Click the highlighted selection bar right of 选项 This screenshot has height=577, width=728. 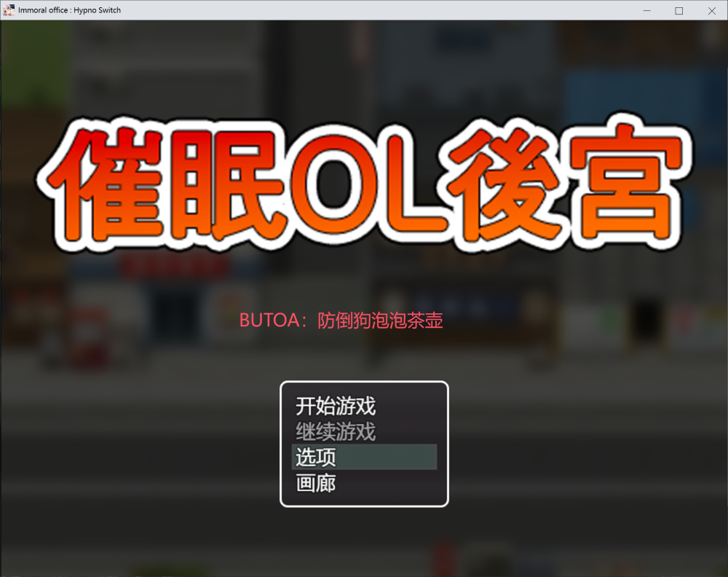click(393, 458)
